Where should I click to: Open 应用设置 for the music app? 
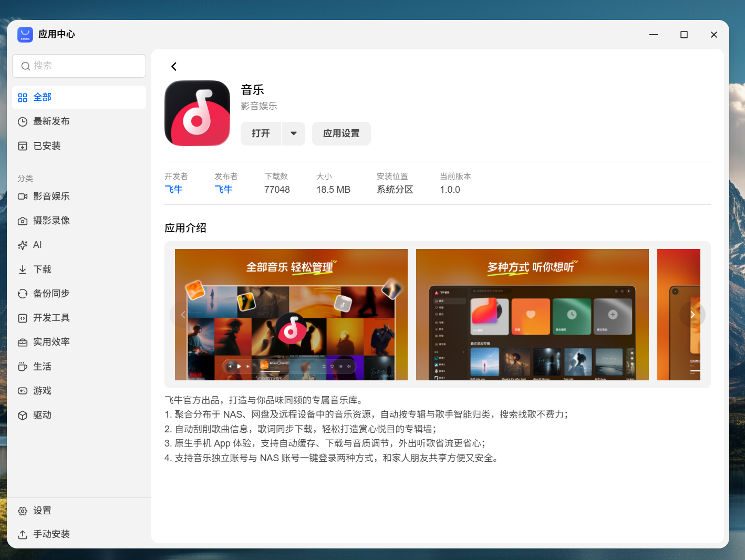tap(342, 133)
